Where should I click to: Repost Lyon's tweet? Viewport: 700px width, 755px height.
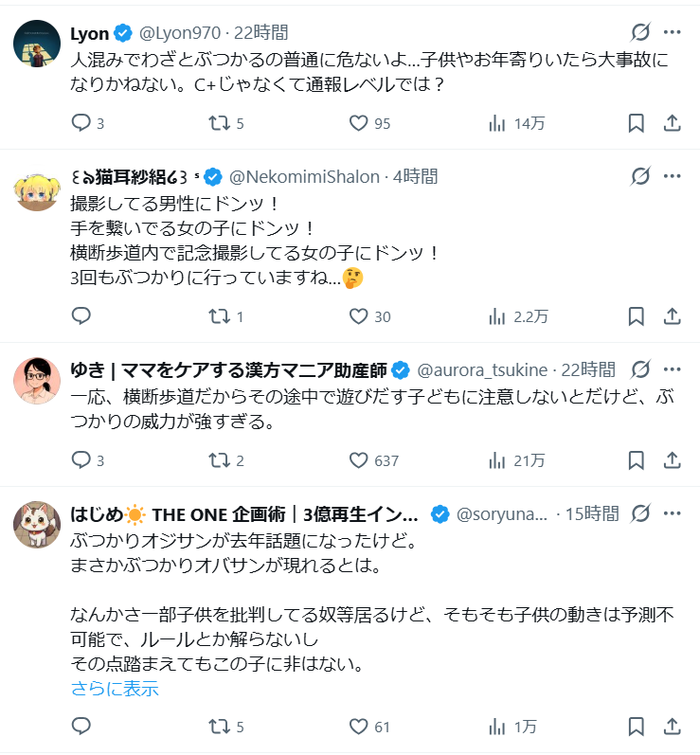(219, 123)
